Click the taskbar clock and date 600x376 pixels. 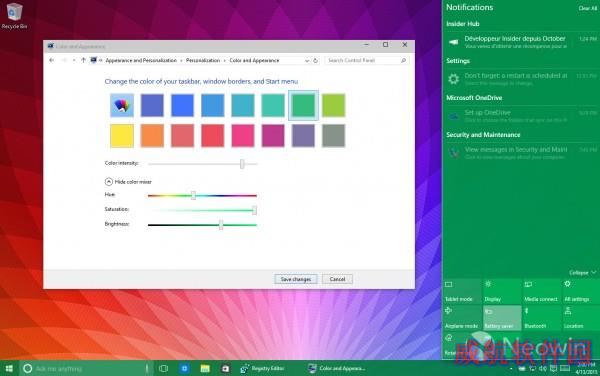point(585,368)
